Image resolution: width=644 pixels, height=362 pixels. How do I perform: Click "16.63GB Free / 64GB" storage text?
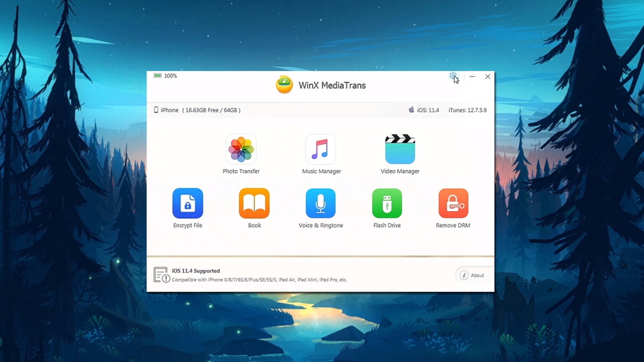(211, 110)
